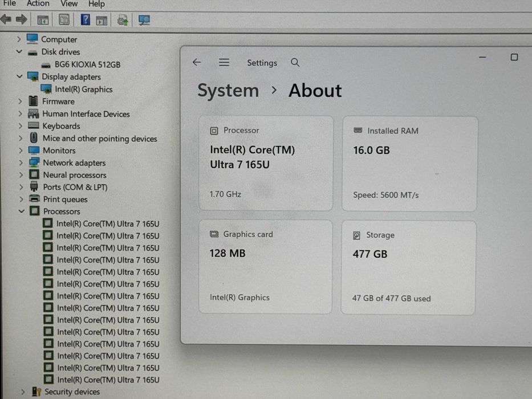Open the Help menu
This screenshot has width=532, height=399.
(x=96, y=4)
